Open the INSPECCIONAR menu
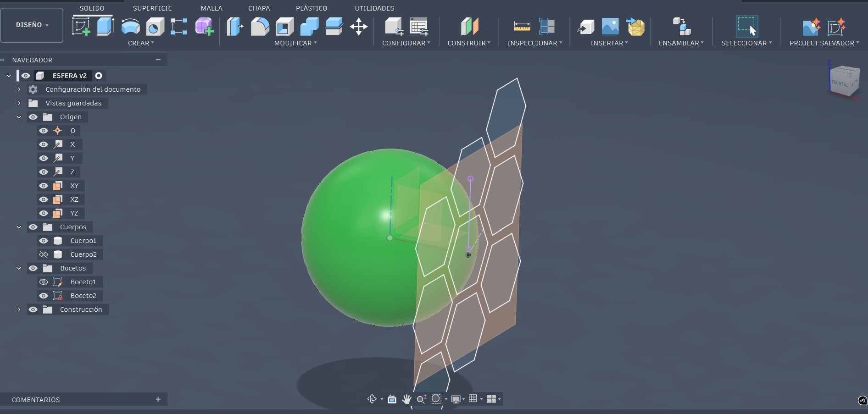Image resolution: width=868 pixels, height=414 pixels. (x=534, y=43)
